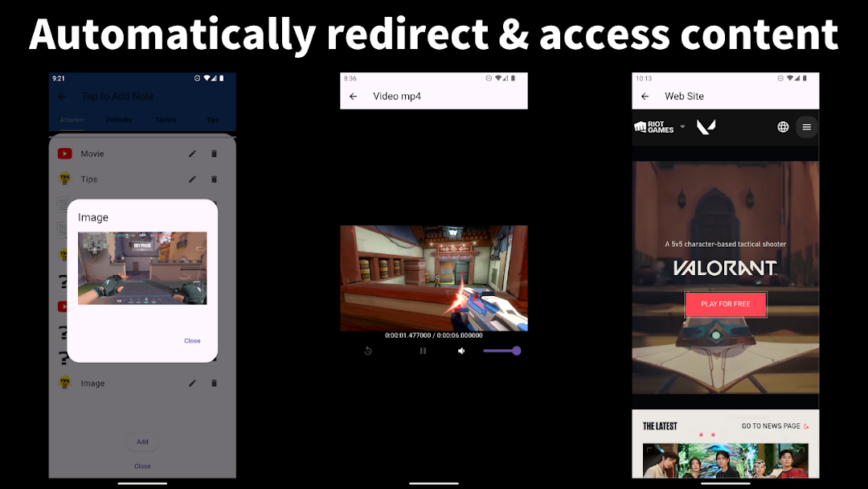The height and width of the screenshot is (489, 868).
Task: Delete the Tips note entry
Action: click(215, 179)
